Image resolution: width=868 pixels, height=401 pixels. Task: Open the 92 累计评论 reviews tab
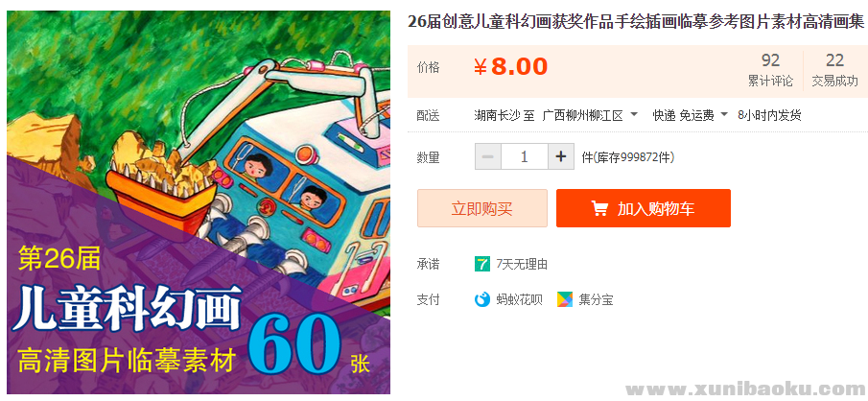770,70
